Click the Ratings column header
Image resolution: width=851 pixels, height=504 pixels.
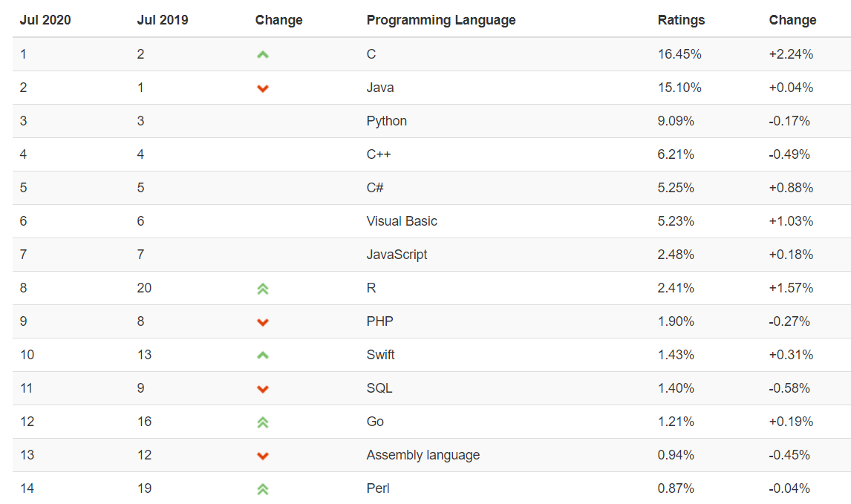(681, 20)
